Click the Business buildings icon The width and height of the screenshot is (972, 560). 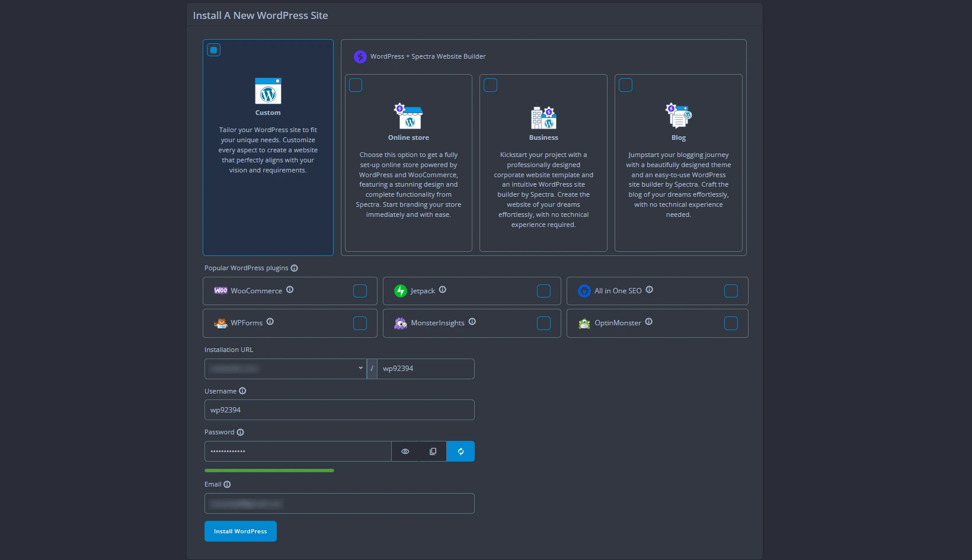[x=543, y=117]
